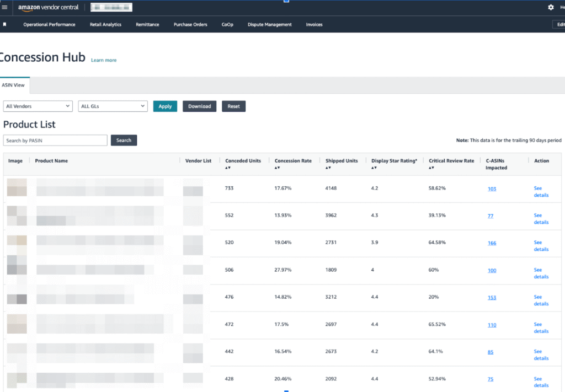The width and height of the screenshot is (565, 392).
Task: Open the Retail Analytics menu
Action: pos(105,24)
